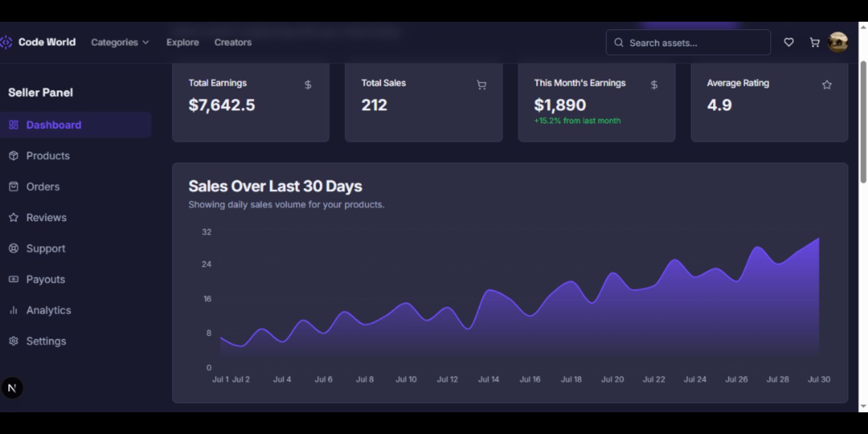Click the vertical page scrollbar thumb
This screenshot has width=868, height=434.
[x=863, y=122]
